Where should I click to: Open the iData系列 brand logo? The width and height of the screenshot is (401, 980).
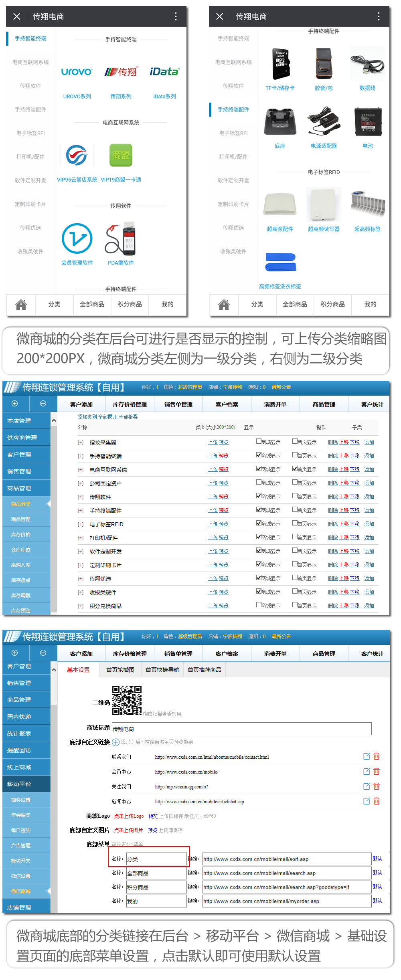(x=164, y=72)
